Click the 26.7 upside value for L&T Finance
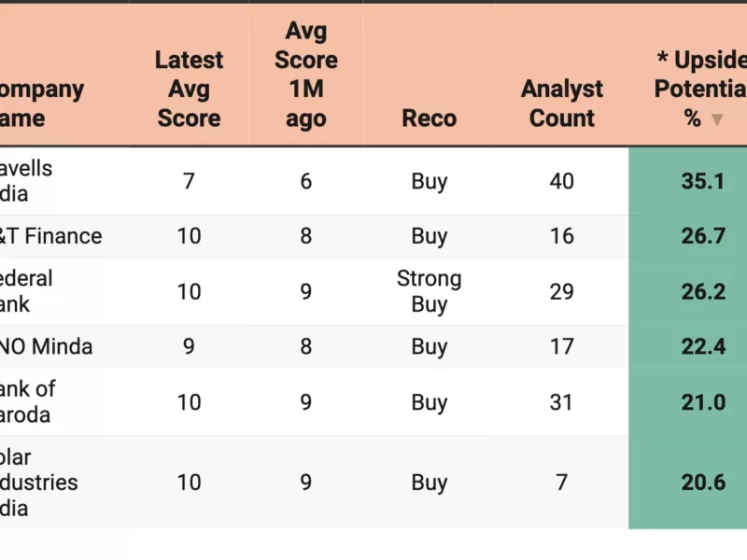Screen dimensions: 747x560 point(702,236)
